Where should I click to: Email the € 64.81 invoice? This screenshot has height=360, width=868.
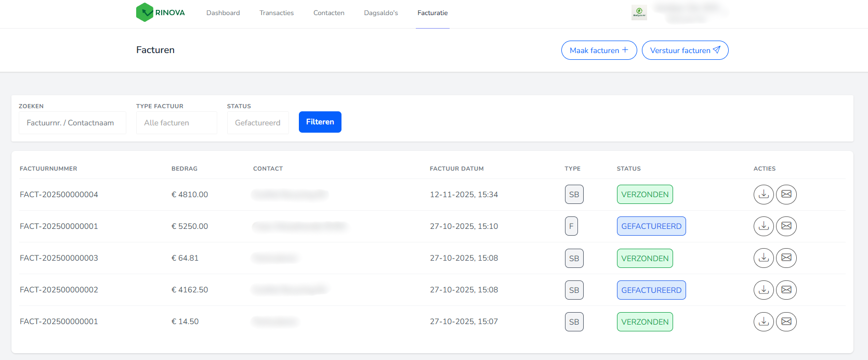click(x=786, y=258)
